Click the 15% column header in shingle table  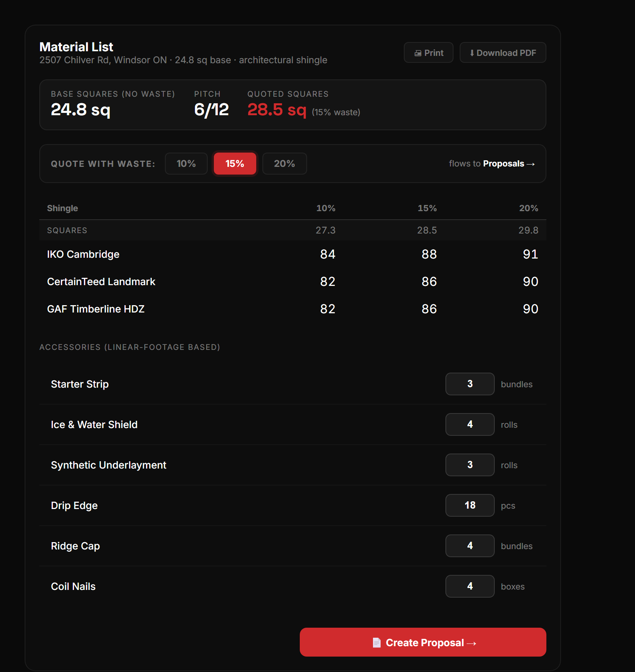(x=427, y=208)
